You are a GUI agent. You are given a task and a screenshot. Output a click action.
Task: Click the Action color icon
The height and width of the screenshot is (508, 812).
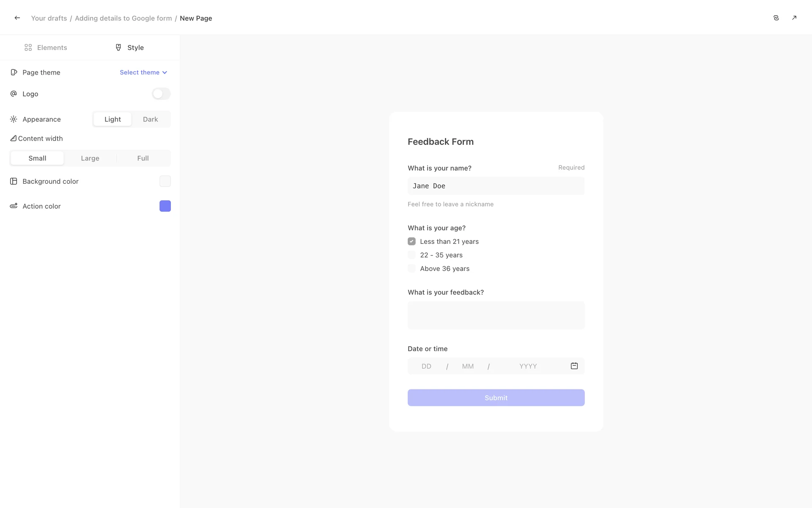click(x=14, y=206)
